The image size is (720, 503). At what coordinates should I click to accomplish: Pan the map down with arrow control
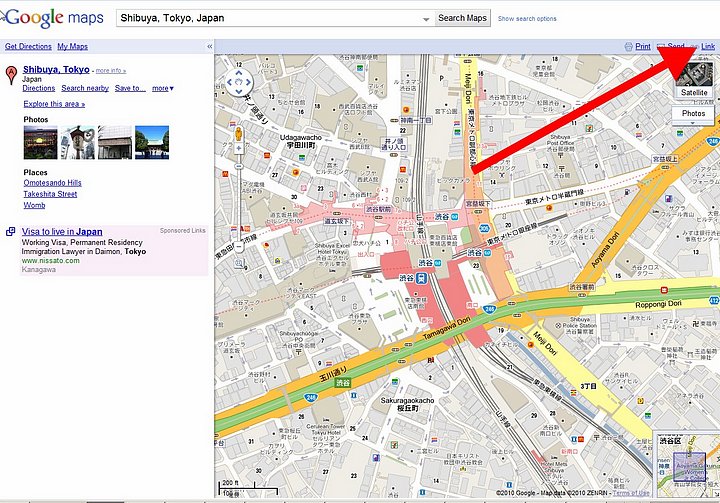tap(239, 92)
